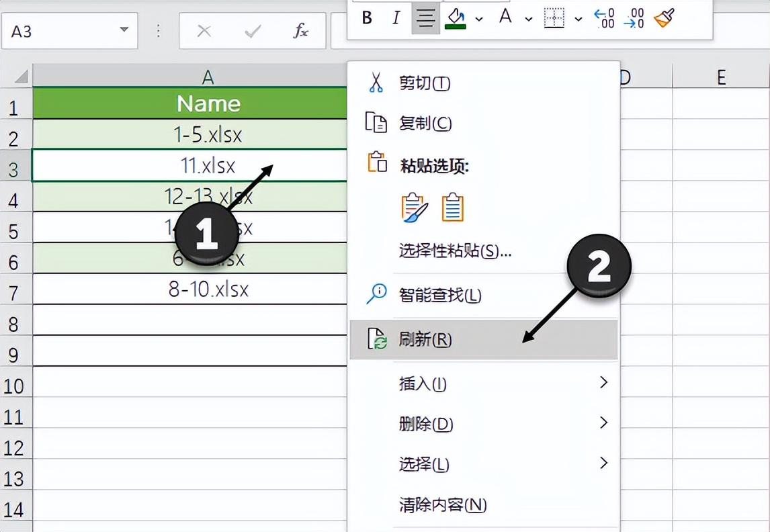Image resolution: width=770 pixels, height=532 pixels.
Task: Click the formula bar options dots
Action: click(158, 31)
